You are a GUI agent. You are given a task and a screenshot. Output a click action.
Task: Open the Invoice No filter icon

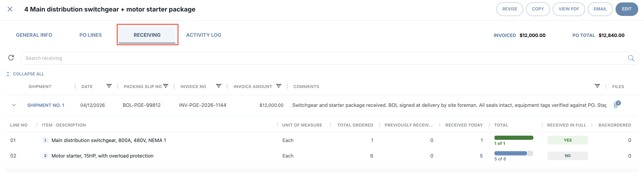coord(218,86)
